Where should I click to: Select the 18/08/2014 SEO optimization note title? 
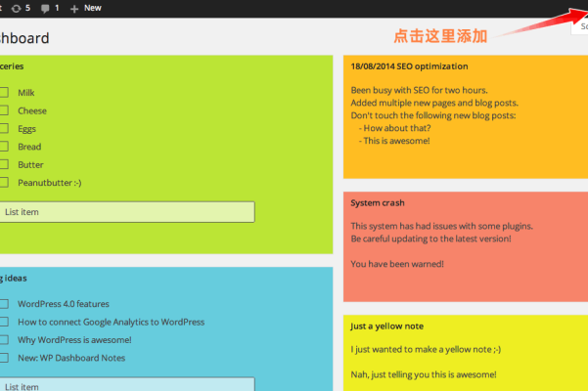click(409, 66)
